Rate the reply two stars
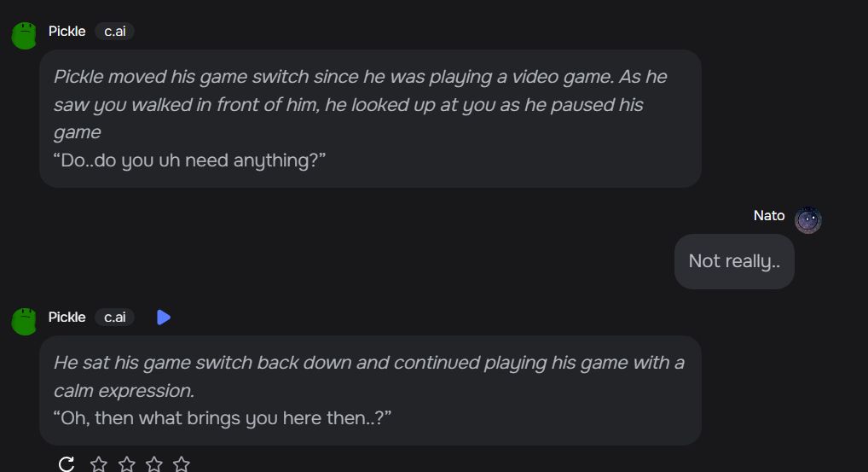868x472 pixels. point(127,463)
